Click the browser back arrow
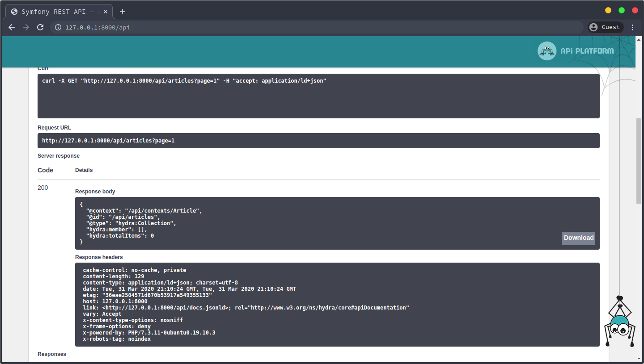Screen dimensions: 644x364 coord(12,27)
